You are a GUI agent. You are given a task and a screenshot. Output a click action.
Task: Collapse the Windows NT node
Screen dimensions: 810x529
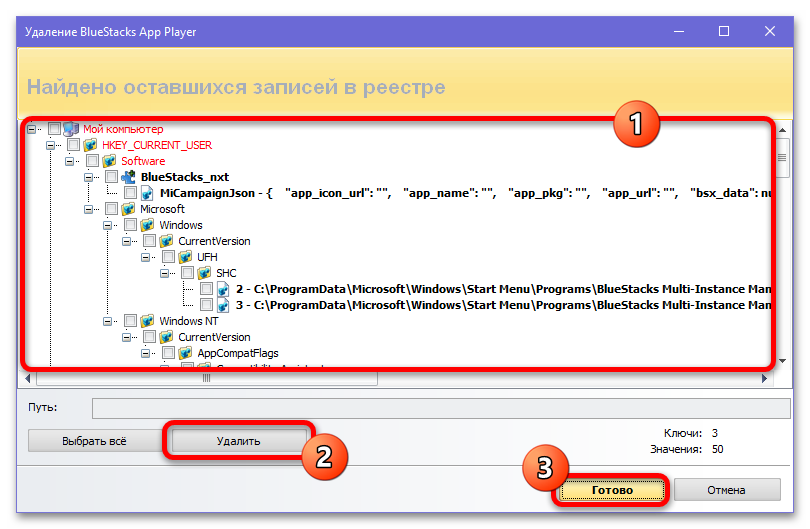coord(108,321)
